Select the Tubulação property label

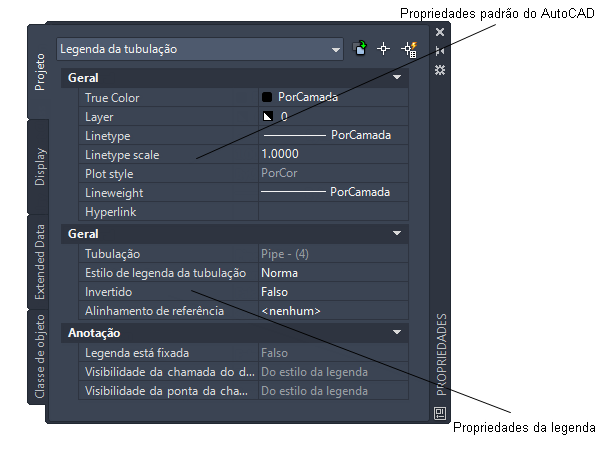click(112, 254)
